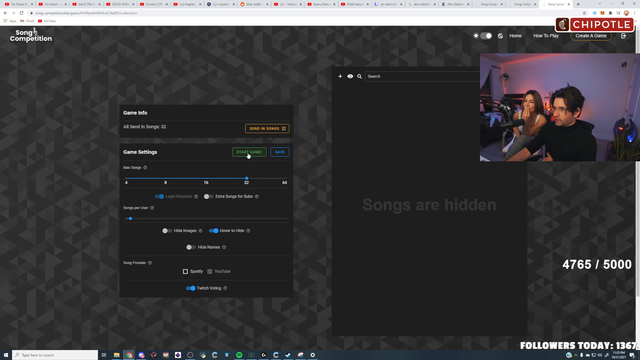Image resolution: width=640 pixels, height=360 pixels.
Task: Open Steam from the taskbar
Action: pos(288,355)
